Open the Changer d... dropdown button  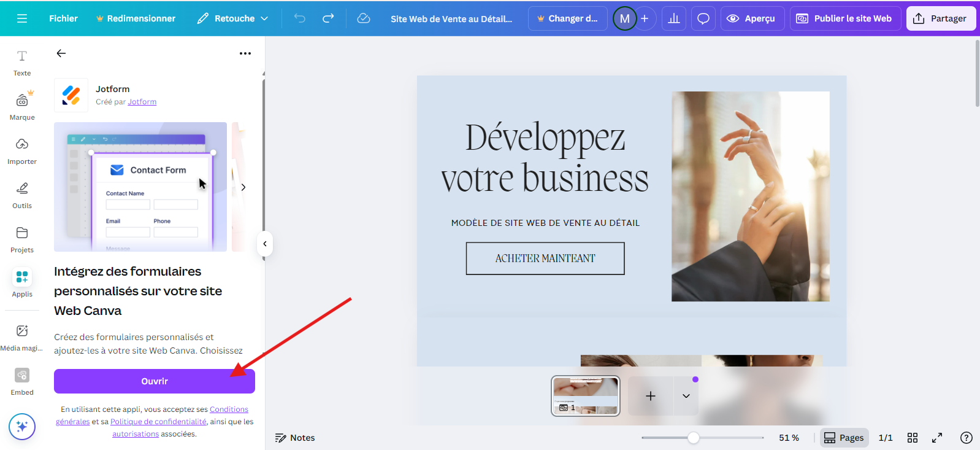[x=568, y=18]
